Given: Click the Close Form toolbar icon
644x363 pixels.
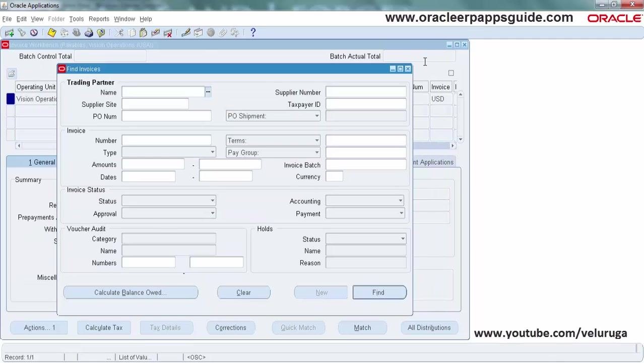Looking at the screenshot, I should coord(101,33).
